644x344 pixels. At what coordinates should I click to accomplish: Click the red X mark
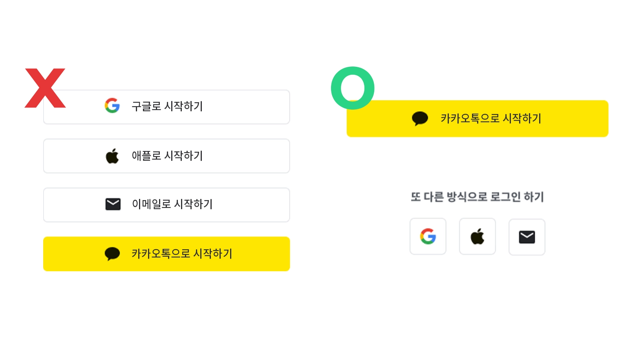coord(45,88)
